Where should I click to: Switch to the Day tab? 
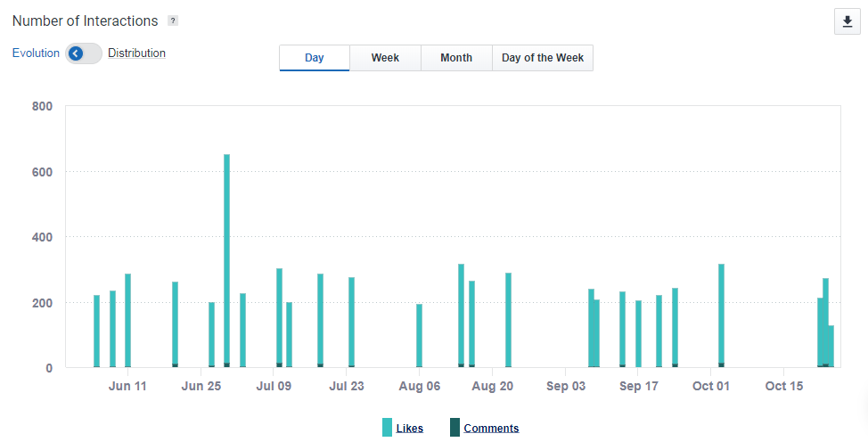pyautogui.click(x=315, y=58)
